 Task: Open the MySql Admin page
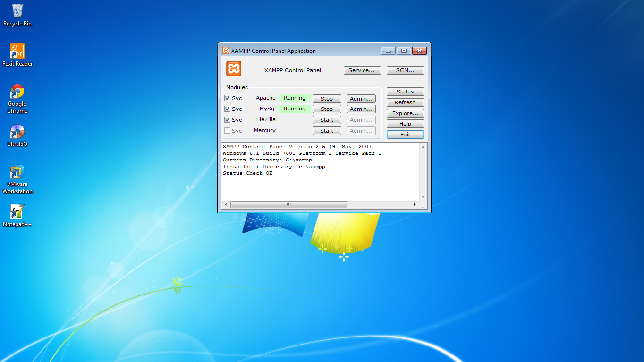tap(362, 109)
